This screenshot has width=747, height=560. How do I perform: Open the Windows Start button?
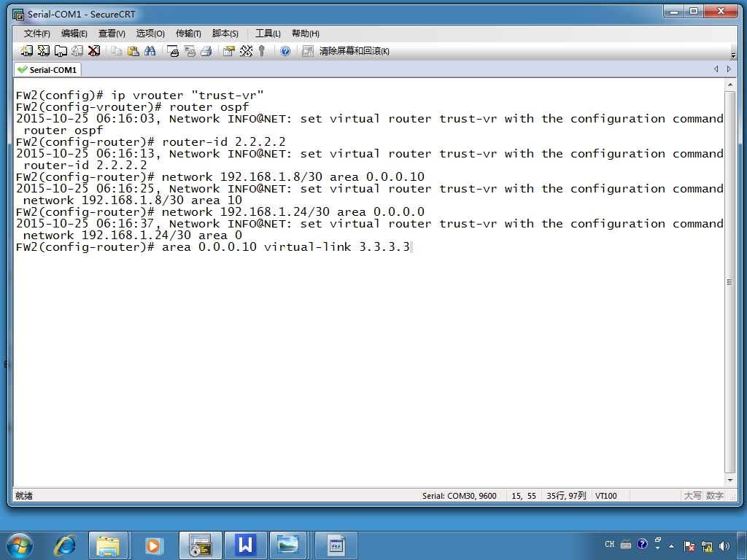(20, 545)
